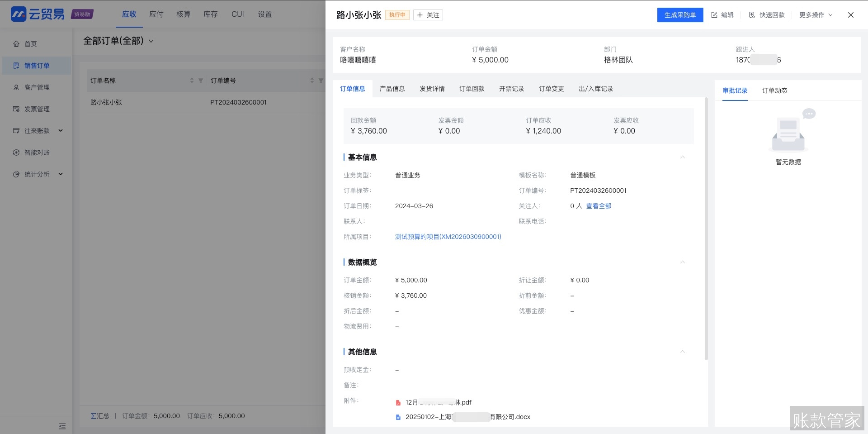The height and width of the screenshot is (434, 868).
Task: Switch to the 产品信息 tab
Action: (392, 89)
